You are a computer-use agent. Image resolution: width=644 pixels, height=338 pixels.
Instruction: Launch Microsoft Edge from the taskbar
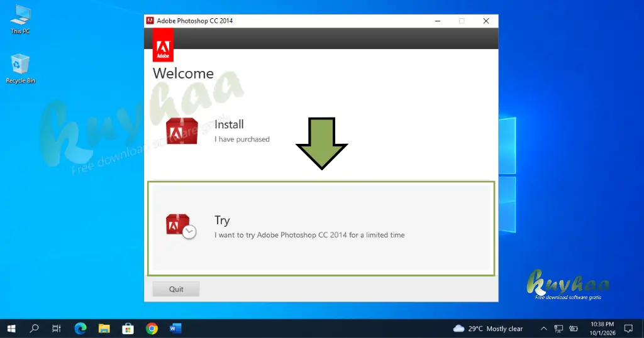(x=80, y=329)
